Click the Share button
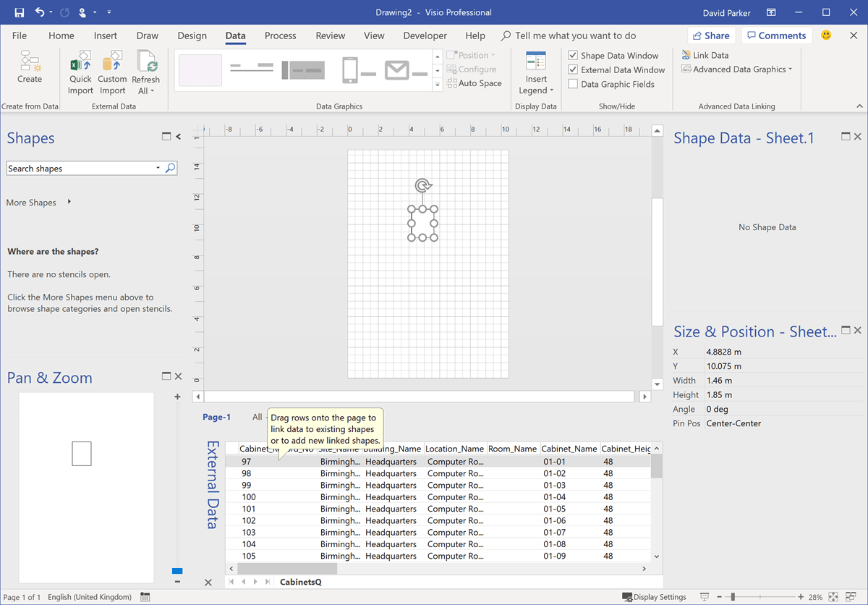868x605 pixels. click(710, 35)
